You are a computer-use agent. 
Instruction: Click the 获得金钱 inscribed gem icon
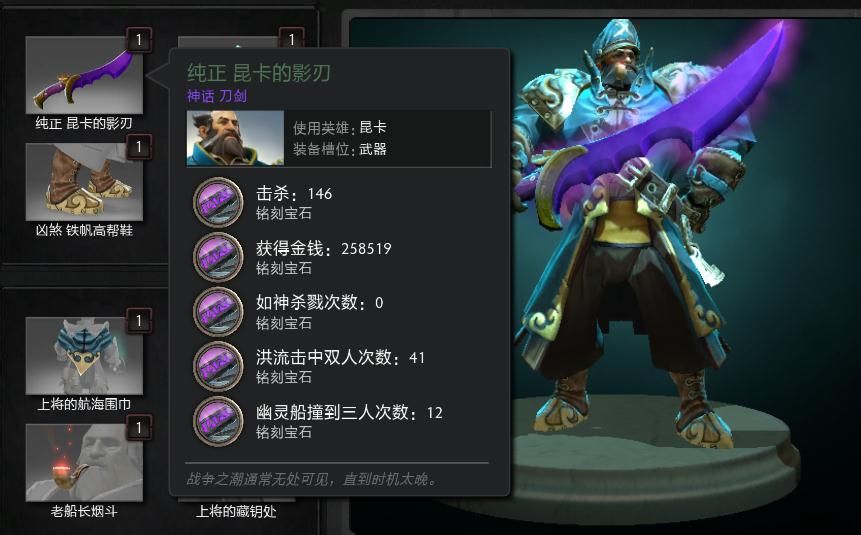218,257
